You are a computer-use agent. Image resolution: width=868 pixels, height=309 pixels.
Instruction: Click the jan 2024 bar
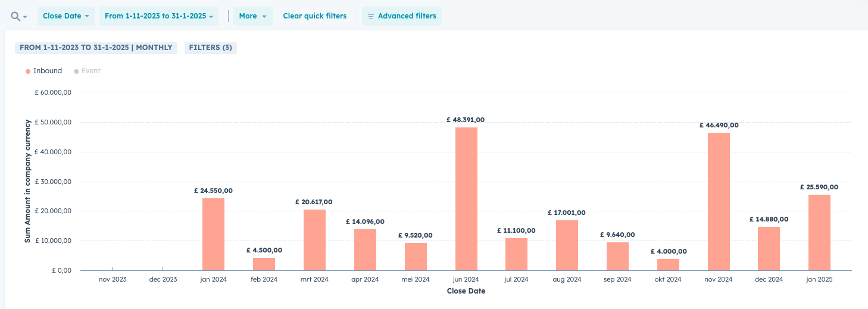click(213, 235)
